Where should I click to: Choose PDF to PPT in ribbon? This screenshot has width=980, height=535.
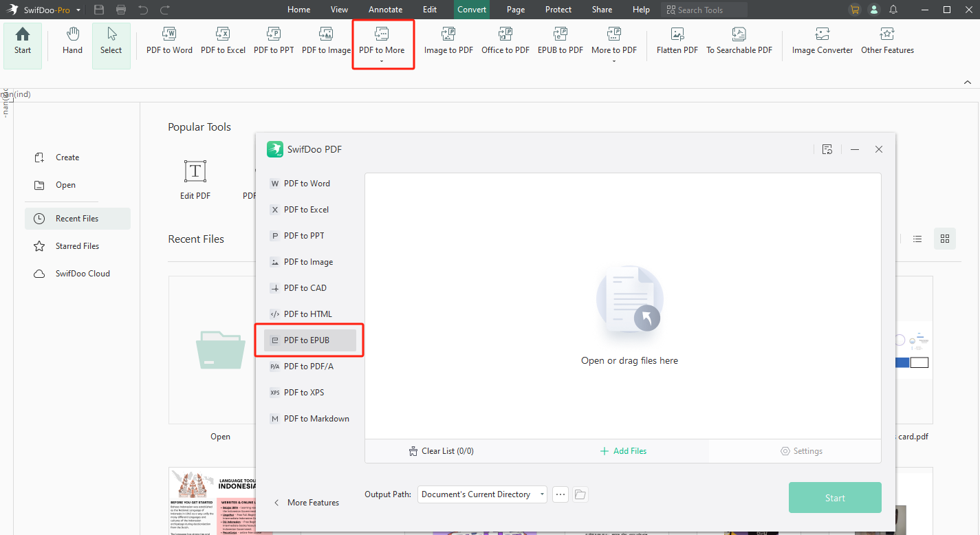[x=274, y=41]
